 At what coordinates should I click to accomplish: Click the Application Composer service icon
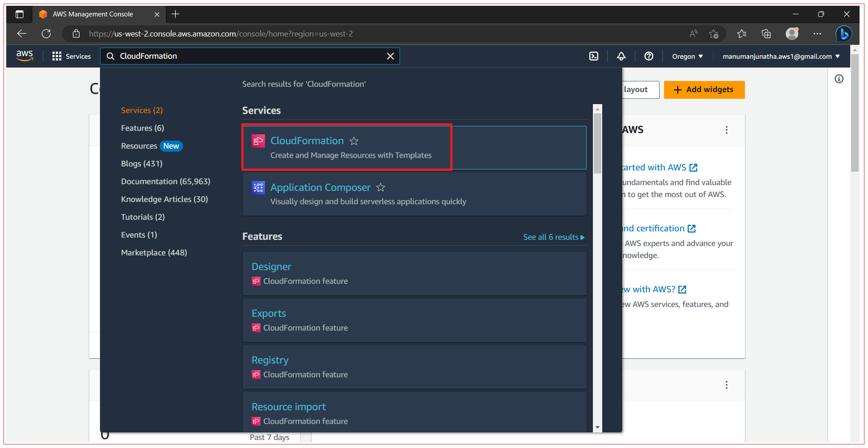[258, 187]
